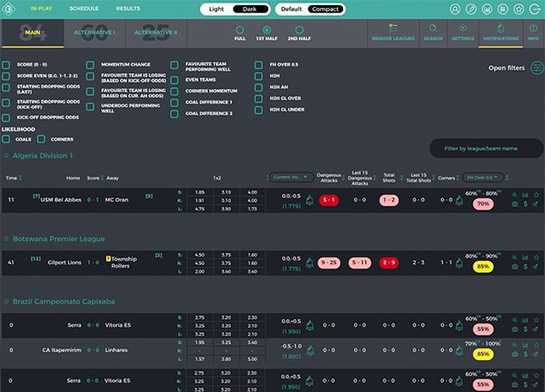The width and height of the screenshot is (545, 392).
Task: Switch to the Alternative I tab
Action: point(94,33)
